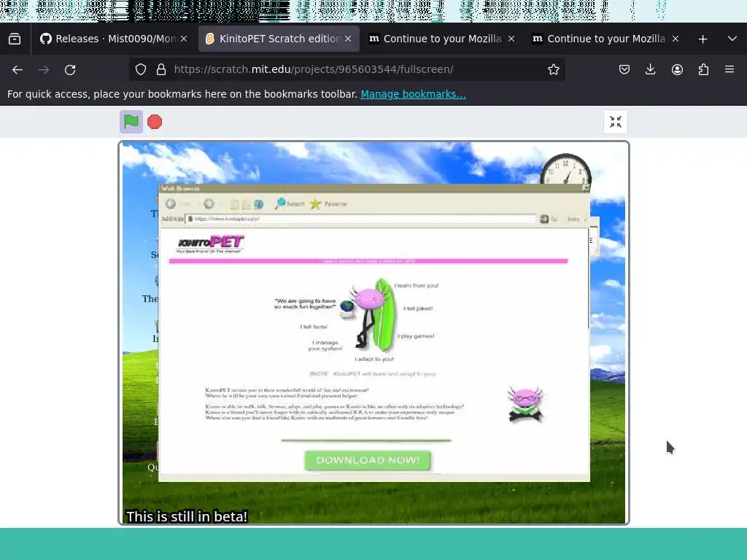Close the in-game Web Browser window
Image resolution: width=747 pixels, height=560 pixels.
point(586,188)
